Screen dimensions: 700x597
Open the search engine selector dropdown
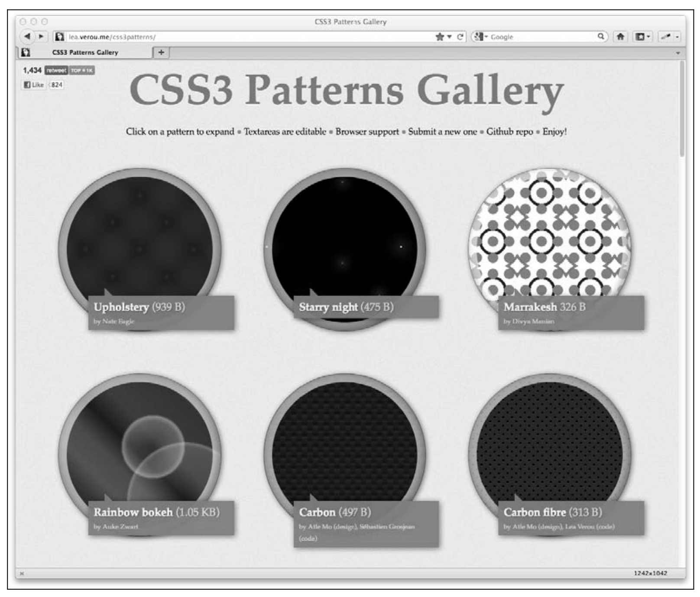[480, 37]
